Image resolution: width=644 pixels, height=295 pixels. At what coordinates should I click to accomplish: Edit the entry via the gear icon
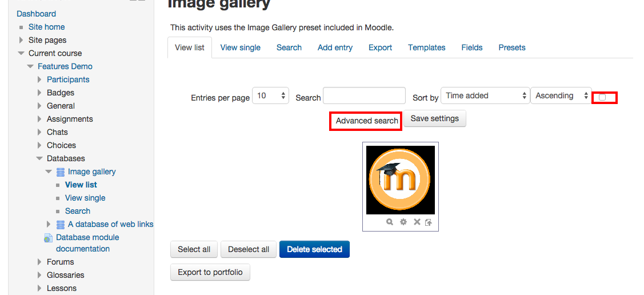click(403, 222)
